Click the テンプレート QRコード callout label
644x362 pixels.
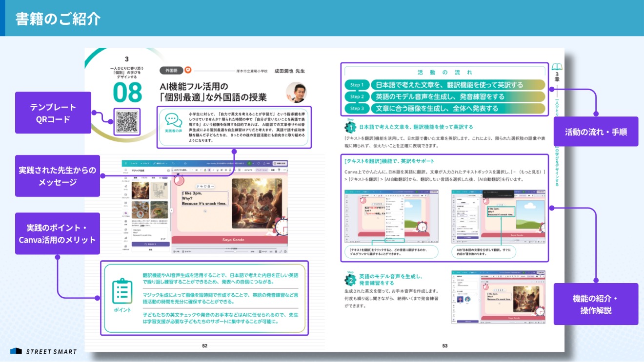coord(53,113)
